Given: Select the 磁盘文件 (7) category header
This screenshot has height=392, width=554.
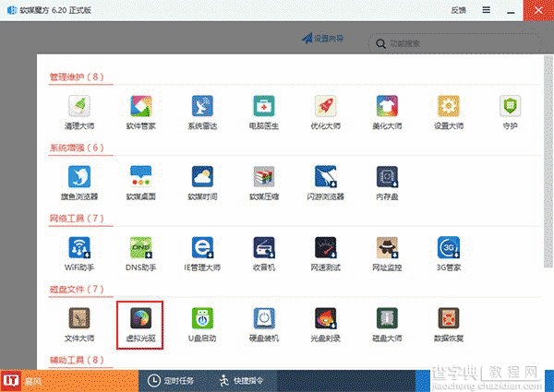Looking at the screenshot, I should click(x=77, y=289).
